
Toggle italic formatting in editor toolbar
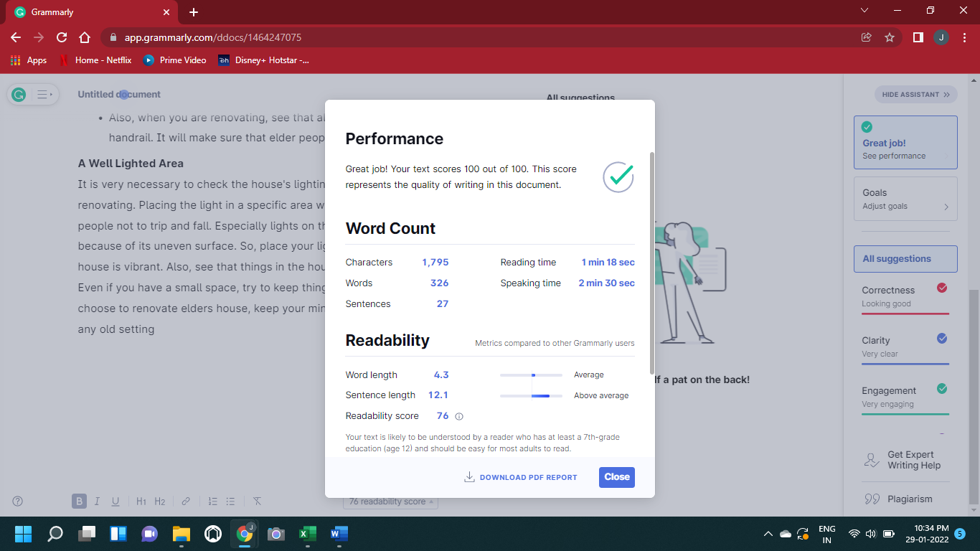pyautogui.click(x=97, y=501)
